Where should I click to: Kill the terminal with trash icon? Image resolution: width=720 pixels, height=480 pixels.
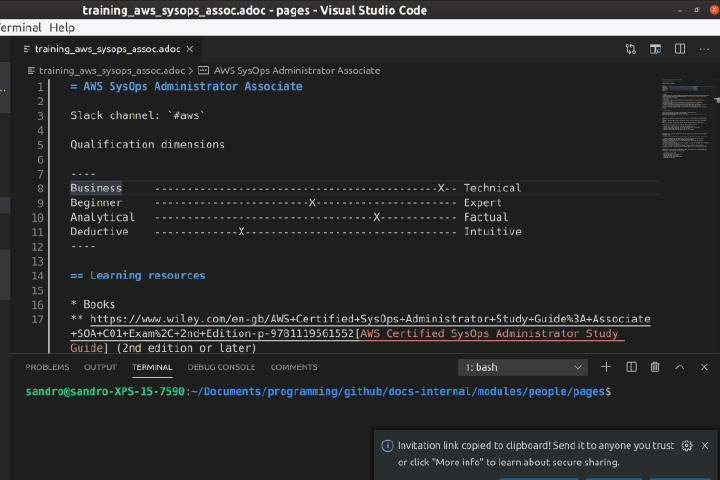655,367
